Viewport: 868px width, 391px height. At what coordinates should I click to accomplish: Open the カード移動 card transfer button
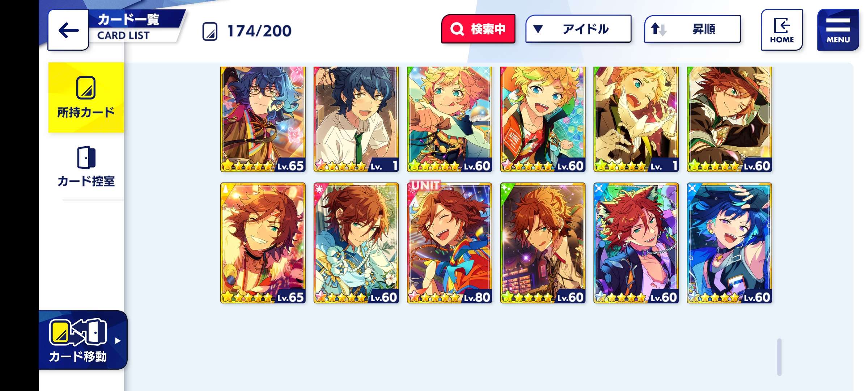tap(83, 340)
